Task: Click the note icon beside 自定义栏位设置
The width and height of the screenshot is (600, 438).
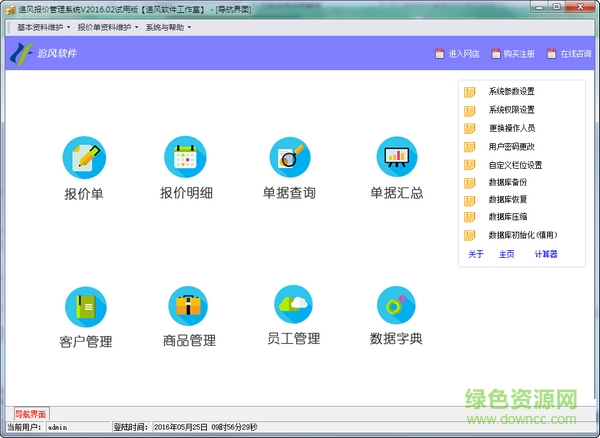Action: click(470, 165)
